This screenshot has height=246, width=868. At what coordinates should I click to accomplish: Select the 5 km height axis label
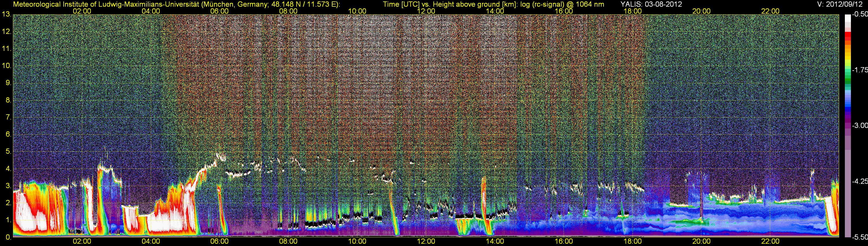[x=8, y=152]
